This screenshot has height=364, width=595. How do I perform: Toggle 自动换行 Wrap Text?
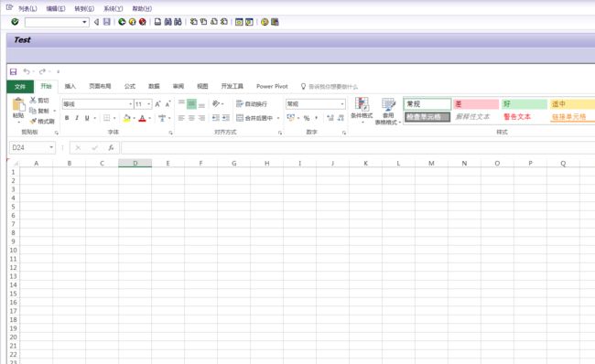pyautogui.click(x=251, y=104)
